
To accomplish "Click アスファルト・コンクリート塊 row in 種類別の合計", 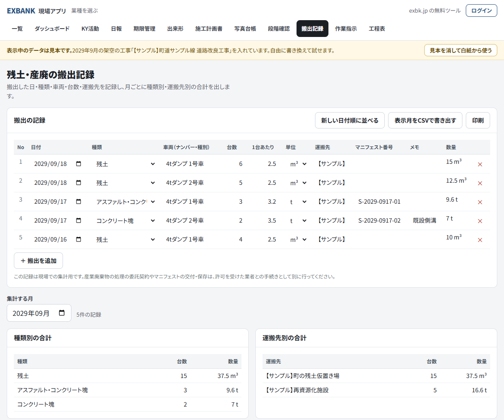I will pyautogui.click(x=128, y=390).
